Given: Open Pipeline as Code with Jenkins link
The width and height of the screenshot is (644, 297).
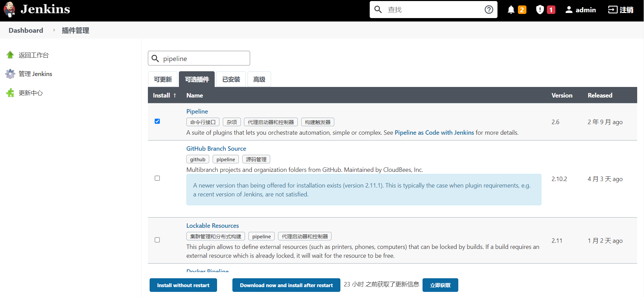Looking at the screenshot, I should pyautogui.click(x=434, y=132).
